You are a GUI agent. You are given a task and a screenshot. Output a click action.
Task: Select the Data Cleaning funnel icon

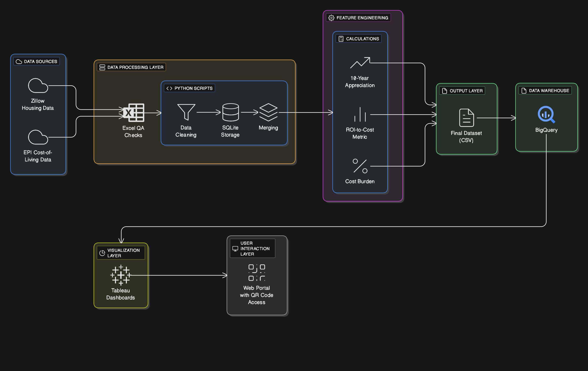click(186, 112)
